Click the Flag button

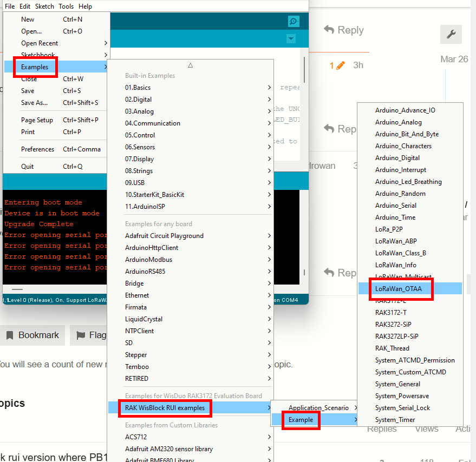(x=91, y=335)
